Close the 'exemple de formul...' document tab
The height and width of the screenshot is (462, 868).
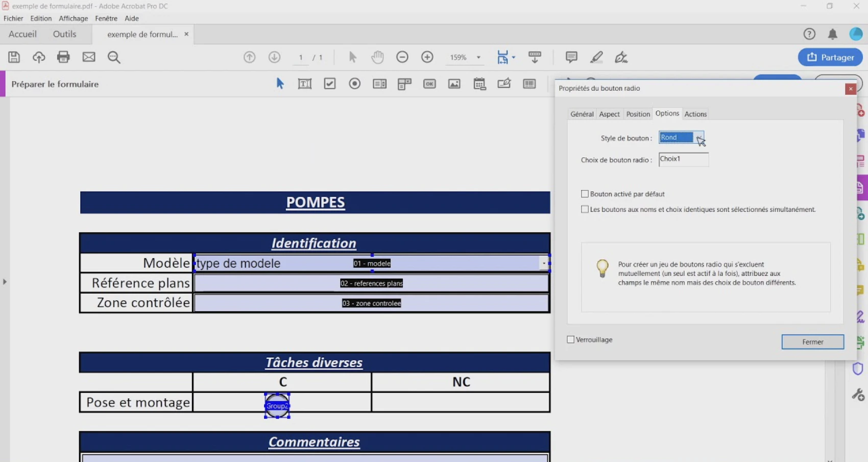pyautogui.click(x=186, y=34)
